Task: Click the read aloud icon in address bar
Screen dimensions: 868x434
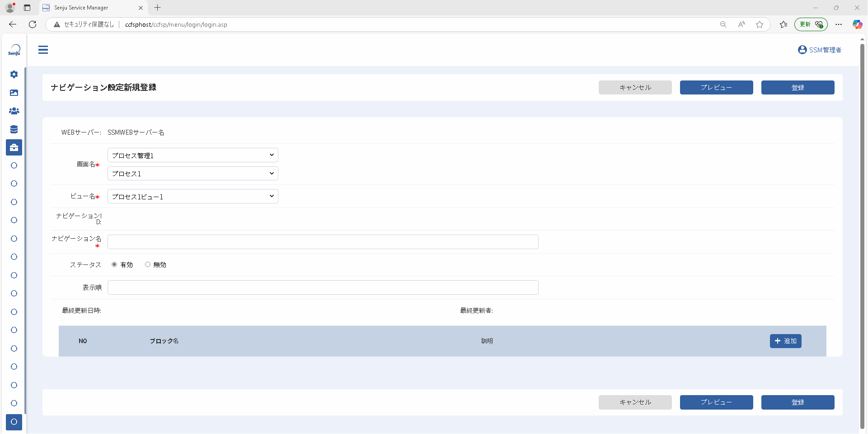Action: coord(741,24)
